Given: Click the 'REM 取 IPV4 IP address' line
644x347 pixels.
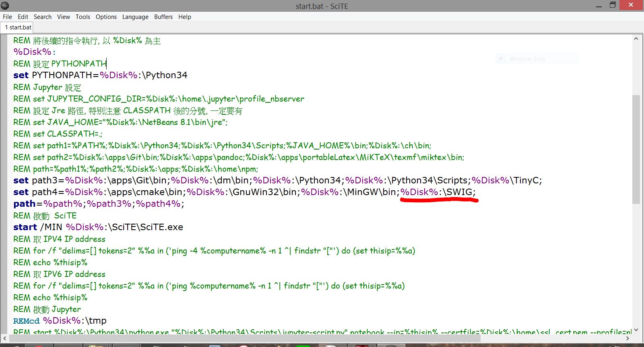Looking at the screenshot, I should click(x=59, y=239).
